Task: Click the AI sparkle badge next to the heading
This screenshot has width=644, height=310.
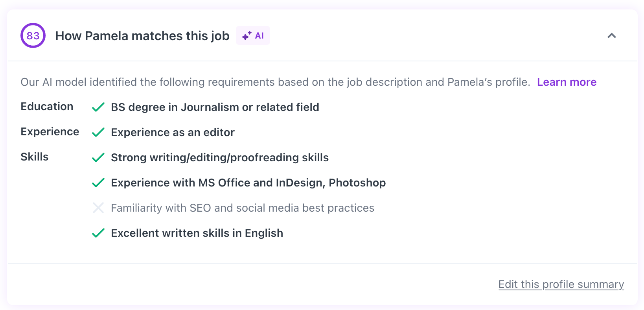Action: pyautogui.click(x=253, y=35)
